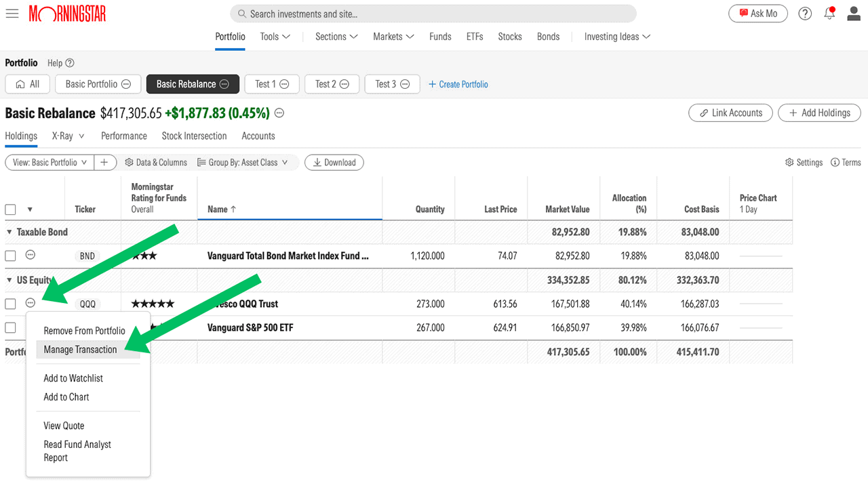868x488 pixels.
Task: Select the checkbox for the BND holding
Action: [10, 256]
